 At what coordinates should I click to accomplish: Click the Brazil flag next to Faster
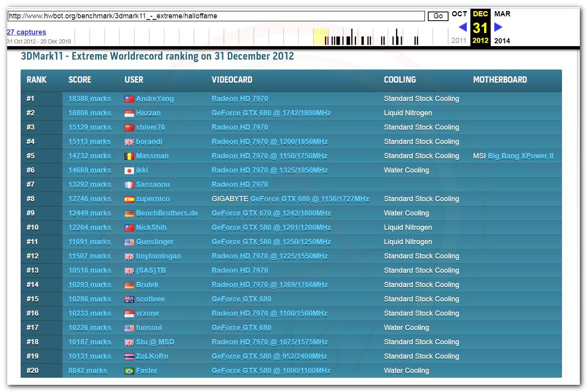(129, 371)
